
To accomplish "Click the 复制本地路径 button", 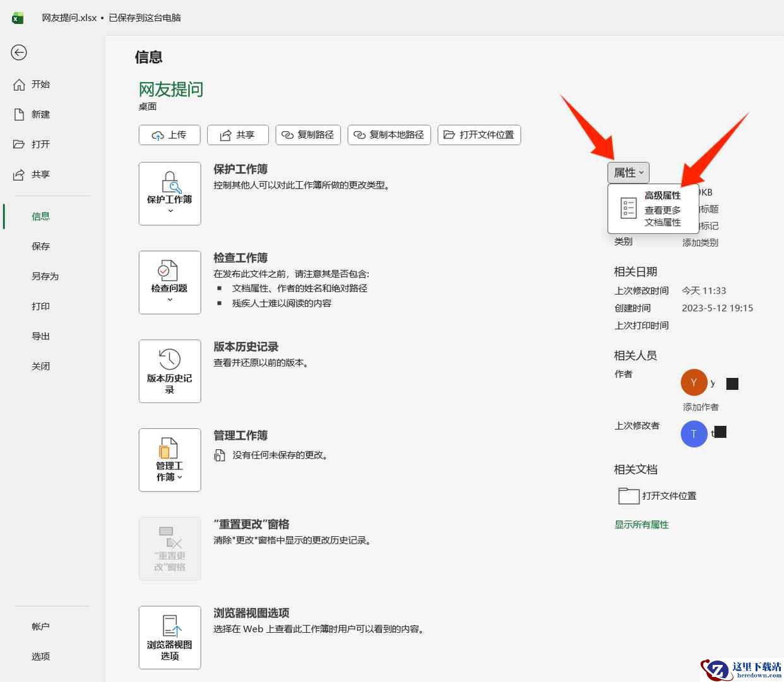I will [389, 135].
